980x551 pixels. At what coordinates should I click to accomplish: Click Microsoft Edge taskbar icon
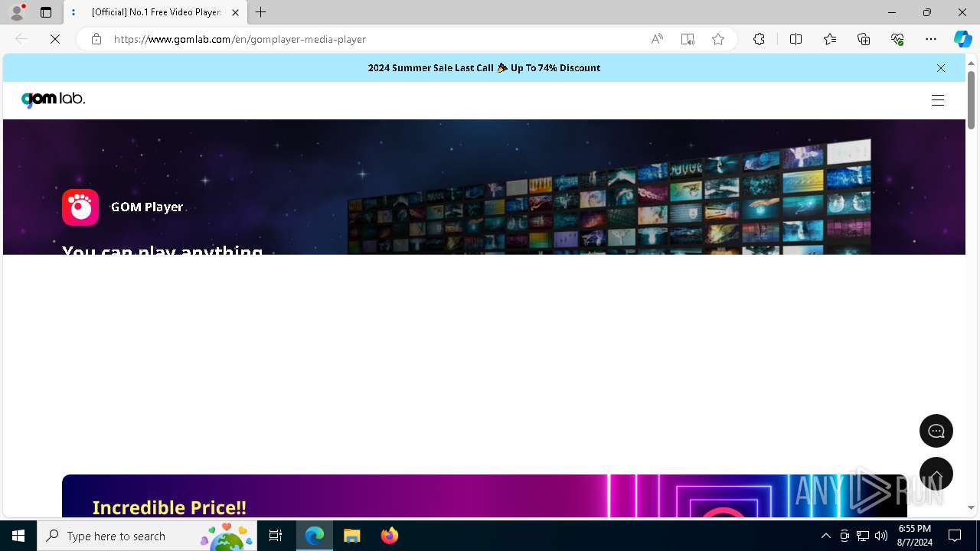tap(315, 536)
